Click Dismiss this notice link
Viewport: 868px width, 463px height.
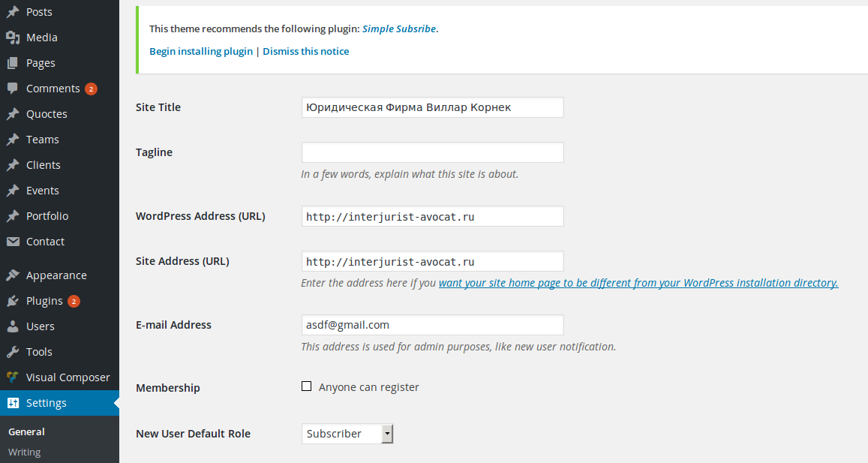(x=305, y=51)
